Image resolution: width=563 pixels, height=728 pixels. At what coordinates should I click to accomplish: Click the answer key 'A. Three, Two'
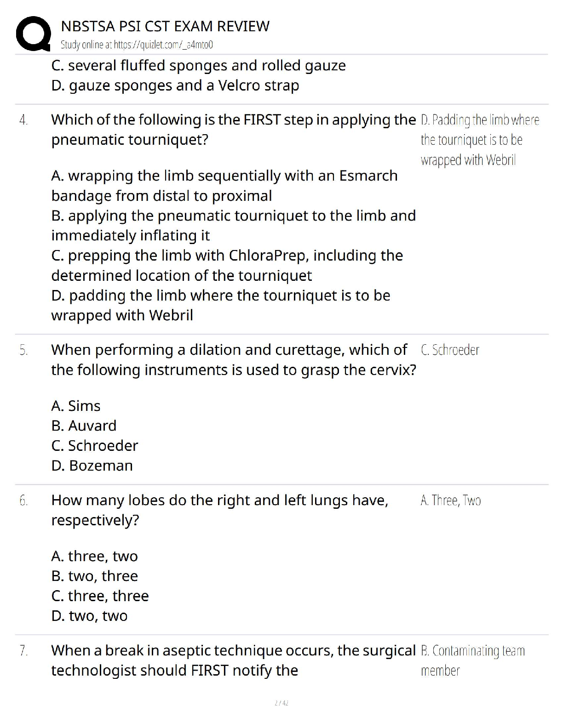point(451,500)
